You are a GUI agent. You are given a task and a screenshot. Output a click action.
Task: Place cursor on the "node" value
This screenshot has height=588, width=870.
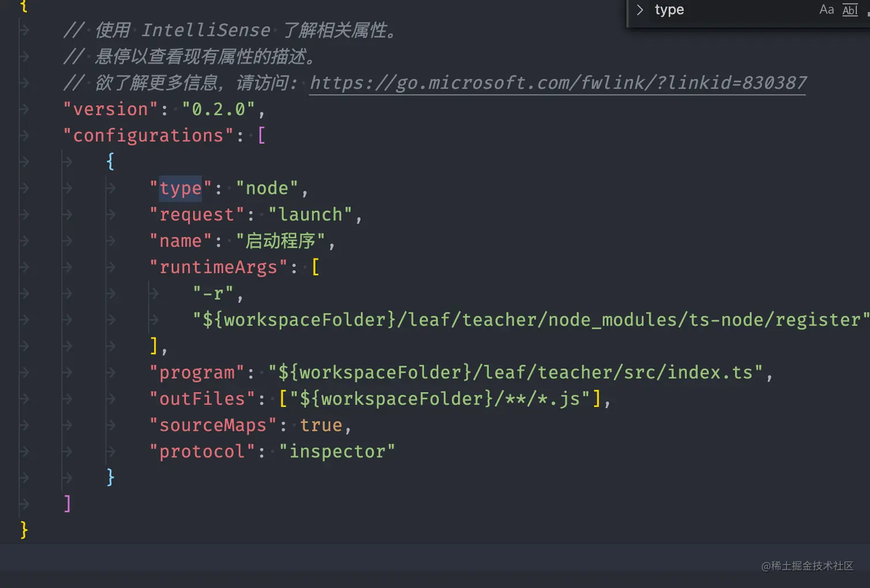click(x=266, y=189)
